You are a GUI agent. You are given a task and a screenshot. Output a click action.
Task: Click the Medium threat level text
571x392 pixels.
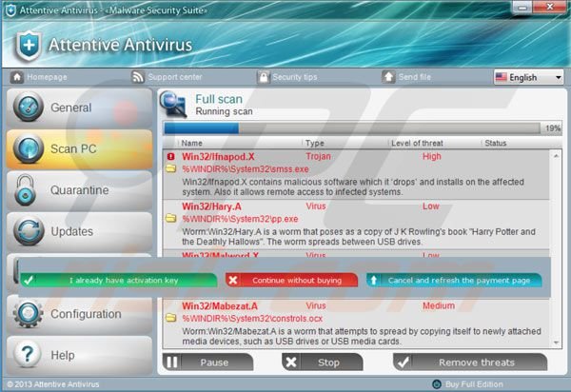(439, 305)
